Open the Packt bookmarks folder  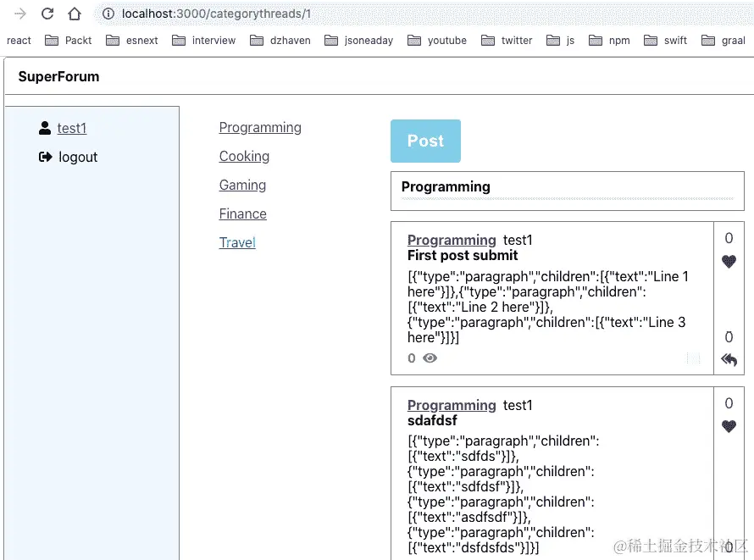coord(68,41)
